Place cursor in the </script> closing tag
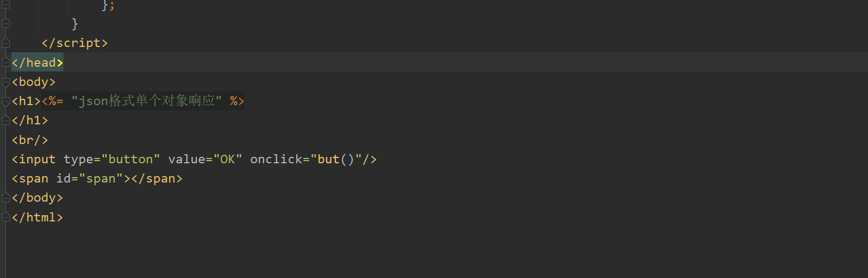The image size is (868, 278). (75, 43)
